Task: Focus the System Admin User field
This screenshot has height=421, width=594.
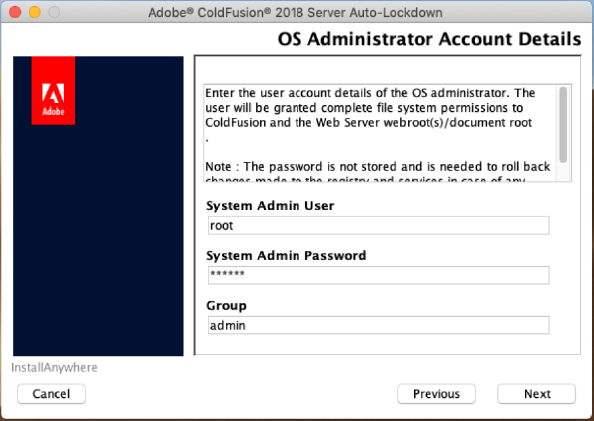Action: (x=378, y=225)
